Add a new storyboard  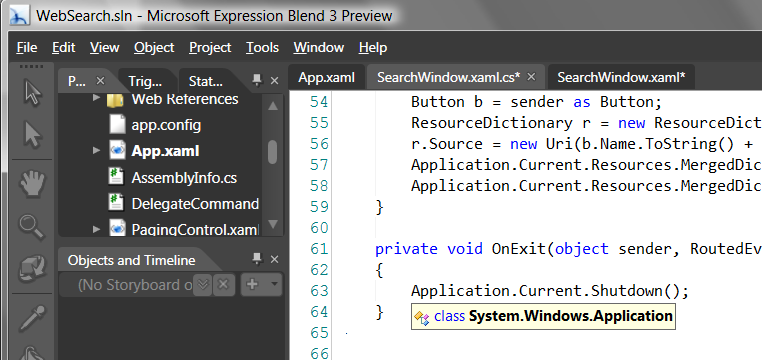252,284
